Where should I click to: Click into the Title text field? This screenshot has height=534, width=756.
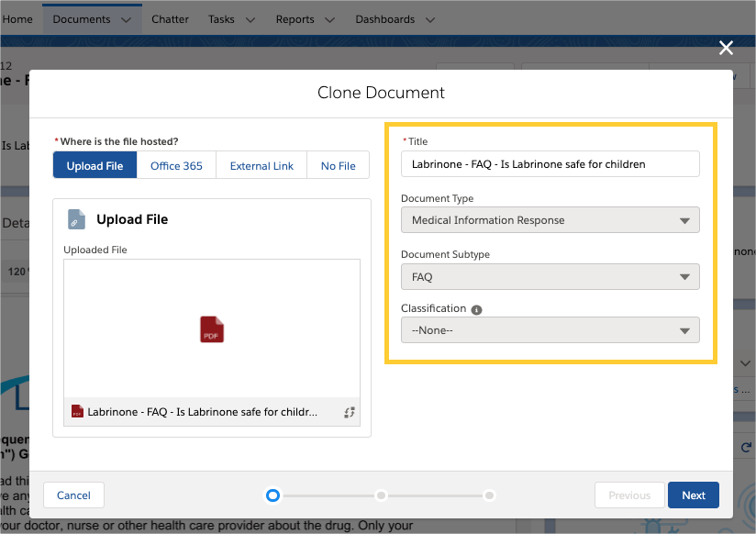coord(550,164)
